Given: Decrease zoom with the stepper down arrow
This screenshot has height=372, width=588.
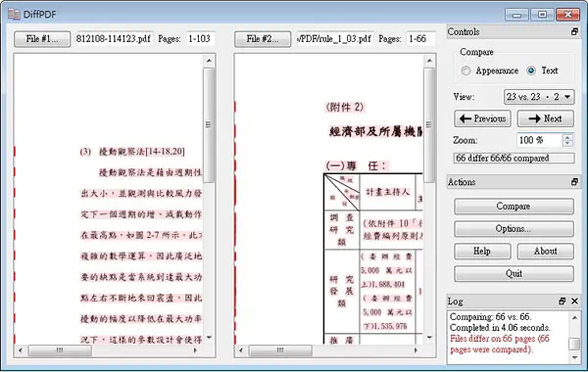Looking at the screenshot, I should (567, 144).
